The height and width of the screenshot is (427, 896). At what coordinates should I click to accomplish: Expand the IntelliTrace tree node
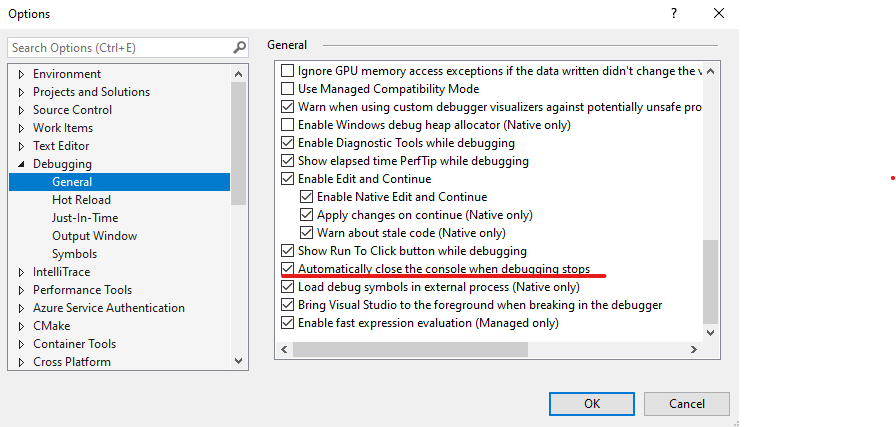click(22, 272)
